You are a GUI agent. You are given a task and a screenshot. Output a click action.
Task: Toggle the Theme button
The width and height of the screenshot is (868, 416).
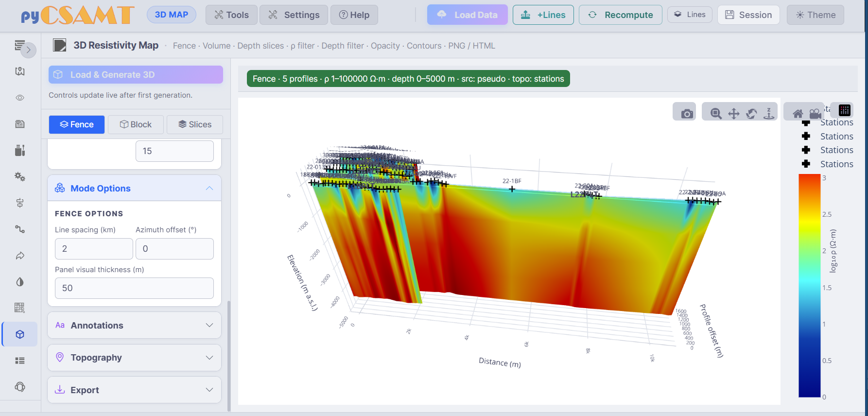coord(816,15)
